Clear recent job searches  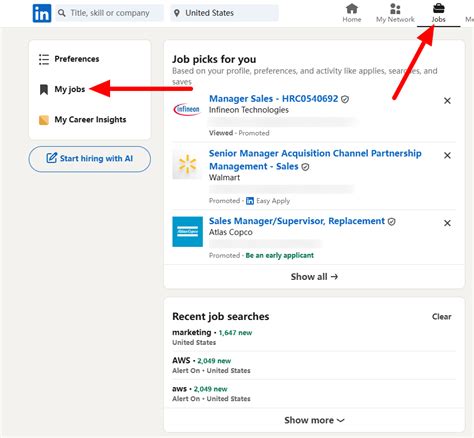442,317
